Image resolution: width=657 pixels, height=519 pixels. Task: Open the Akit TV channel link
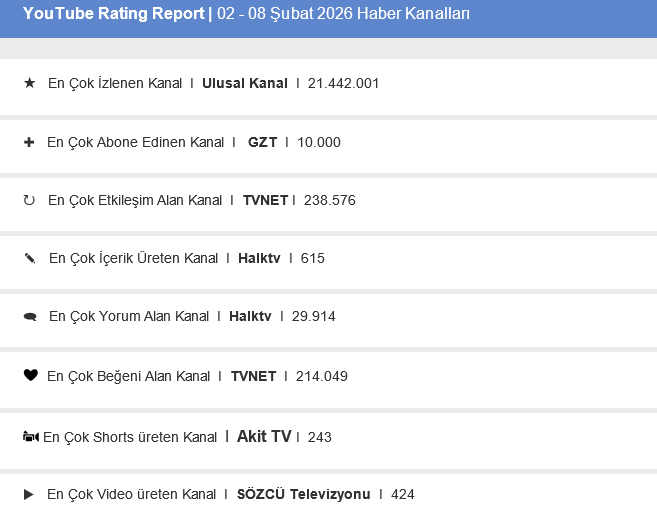pos(264,437)
